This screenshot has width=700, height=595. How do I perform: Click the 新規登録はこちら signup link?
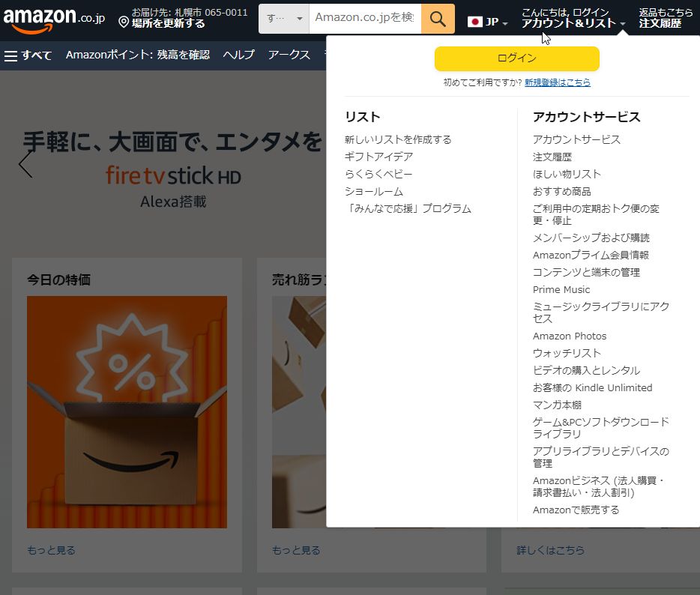[x=557, y=82]
